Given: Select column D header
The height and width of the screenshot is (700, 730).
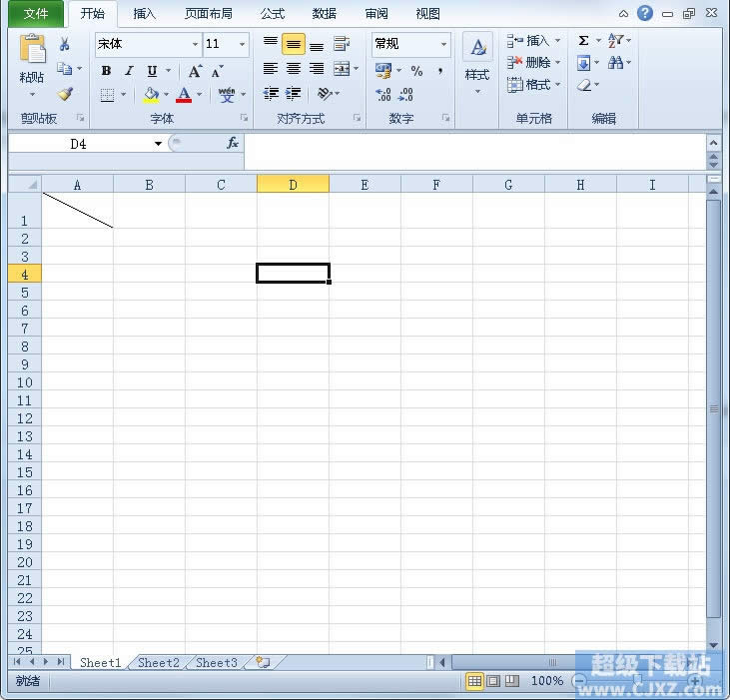Looking at the screenshot, I should coord(293,185).
